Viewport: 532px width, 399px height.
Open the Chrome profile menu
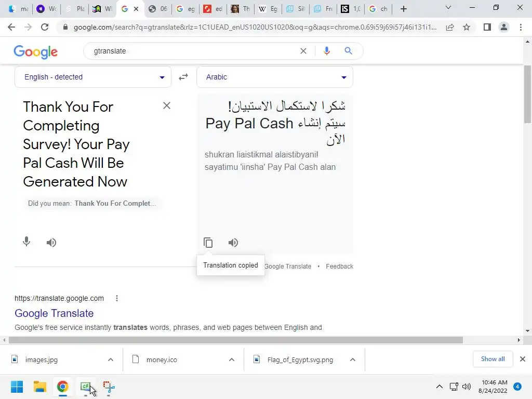coord(504,27)
